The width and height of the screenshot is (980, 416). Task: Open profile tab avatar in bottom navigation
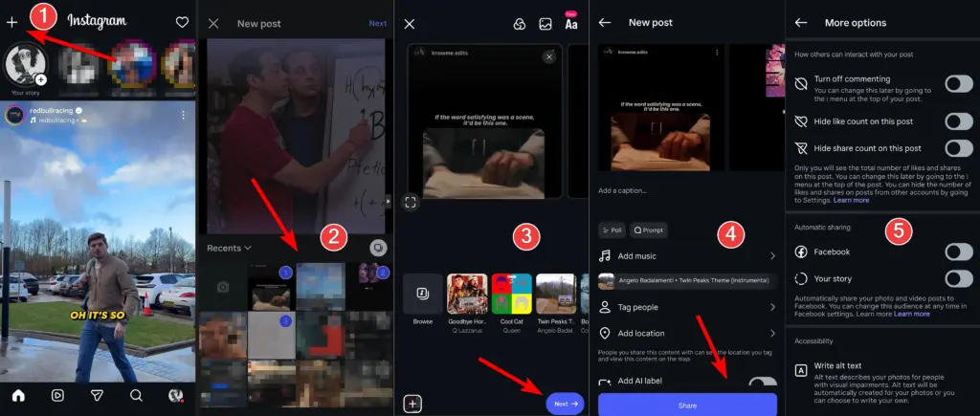176,395
